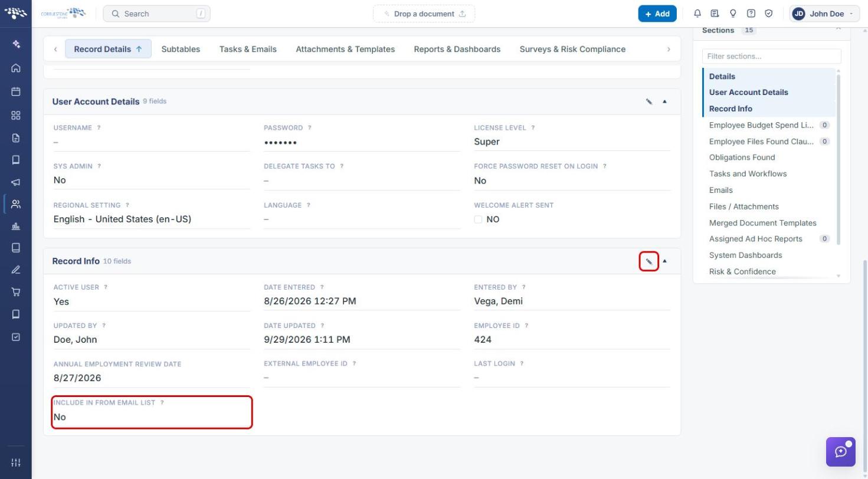Screen dimensions: 868x479
Task: Click the sections list scrollbar thumb
Action: (838, 159)
